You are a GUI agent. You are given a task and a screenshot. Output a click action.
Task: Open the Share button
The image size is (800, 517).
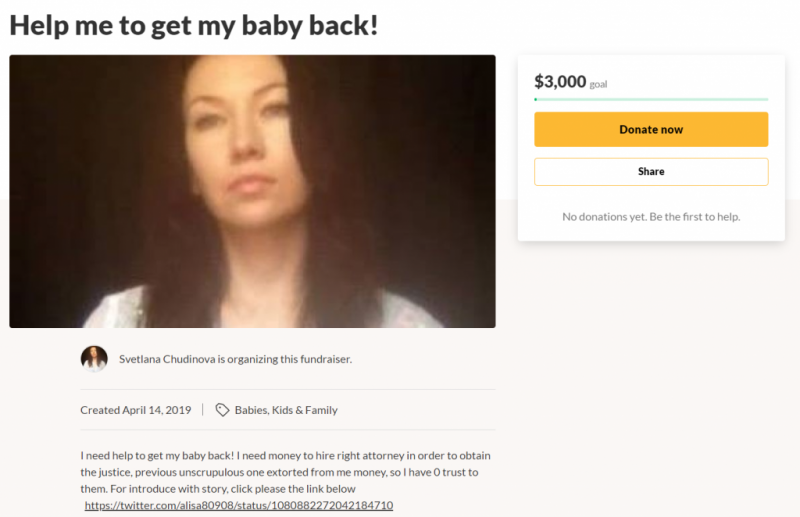point(651,171)
